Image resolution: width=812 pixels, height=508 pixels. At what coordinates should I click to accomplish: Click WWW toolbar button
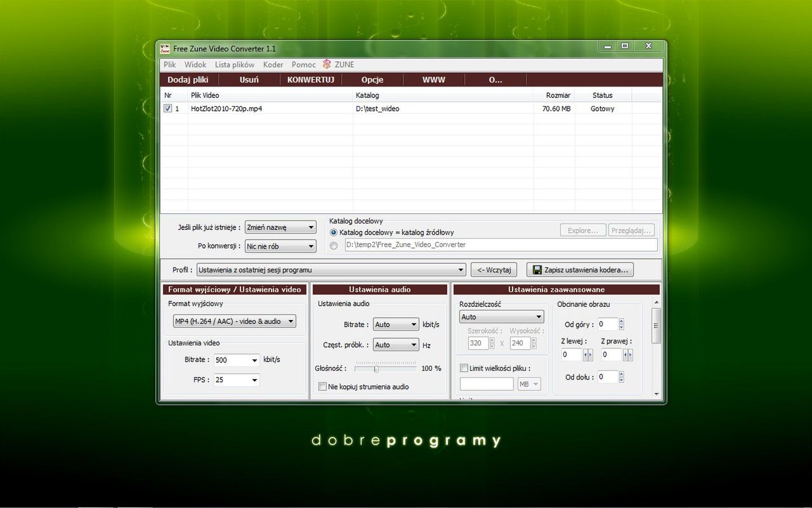pyautogui.click(x=434, y=80)
